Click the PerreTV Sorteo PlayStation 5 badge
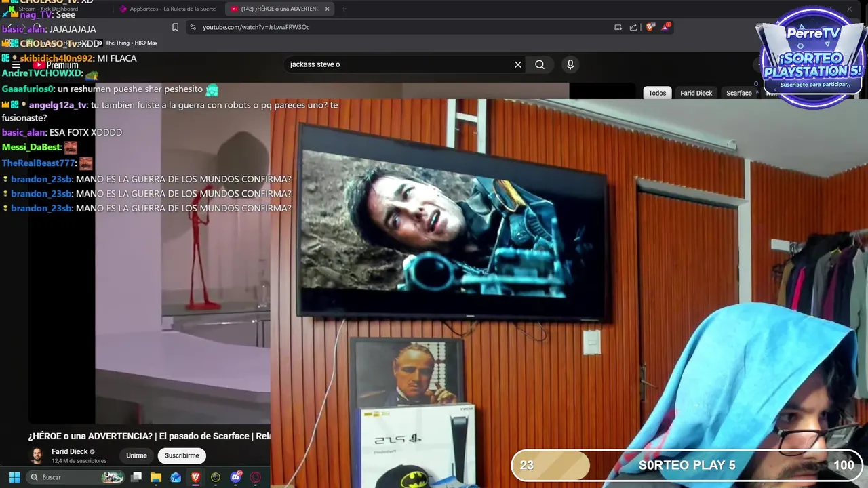 pos(812,58)
